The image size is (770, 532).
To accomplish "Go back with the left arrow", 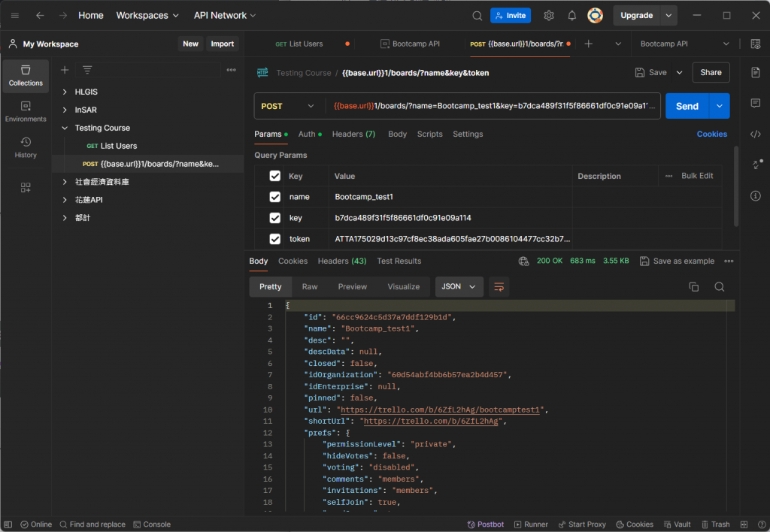I will [x=40, y=16].
